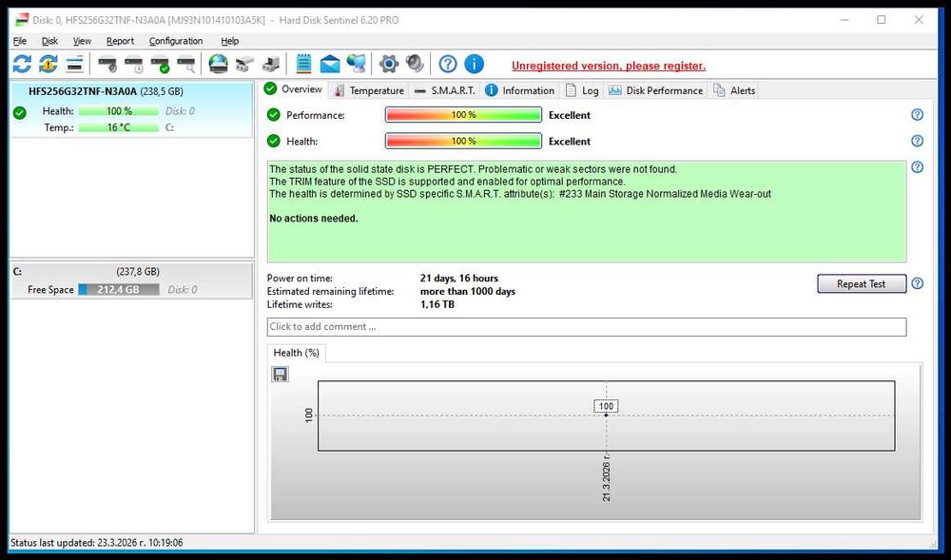Click the 100 data point label on graph

[x=606, y=407]
